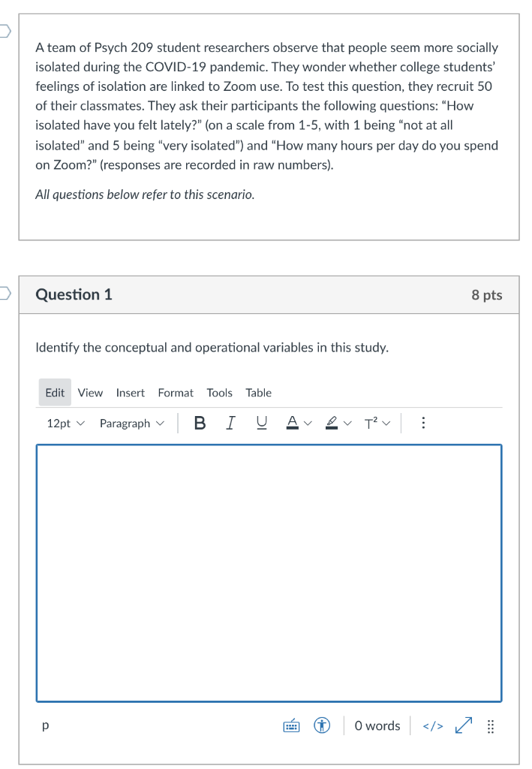Viewport: 532px width, 769px height.
Task: Toggle underline formatting
Action: [x=261, y=422]
